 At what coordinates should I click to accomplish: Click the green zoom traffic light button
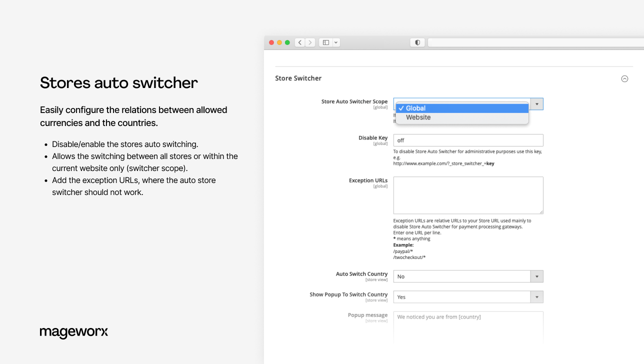[287, 42]
